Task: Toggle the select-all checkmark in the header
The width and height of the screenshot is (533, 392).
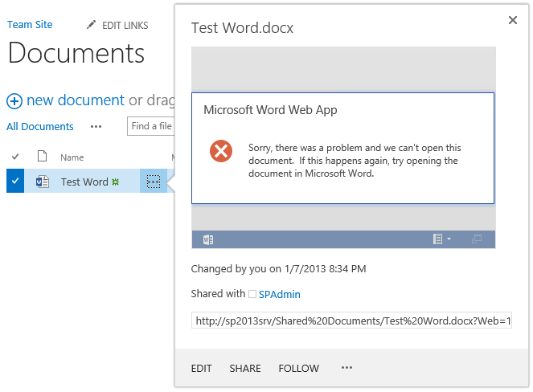Action: (14, 157)
